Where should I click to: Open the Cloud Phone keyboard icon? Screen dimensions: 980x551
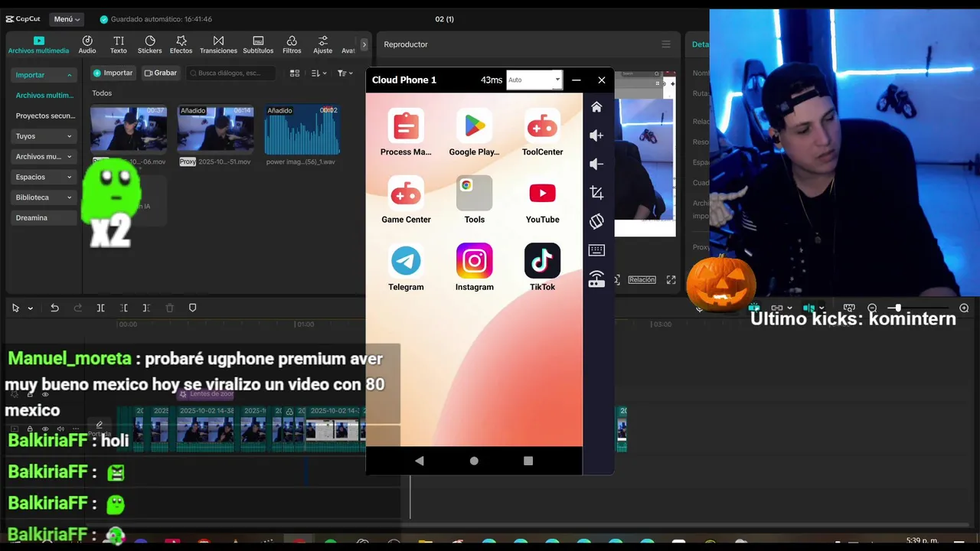pyautogui.click(x=596, y=250)
